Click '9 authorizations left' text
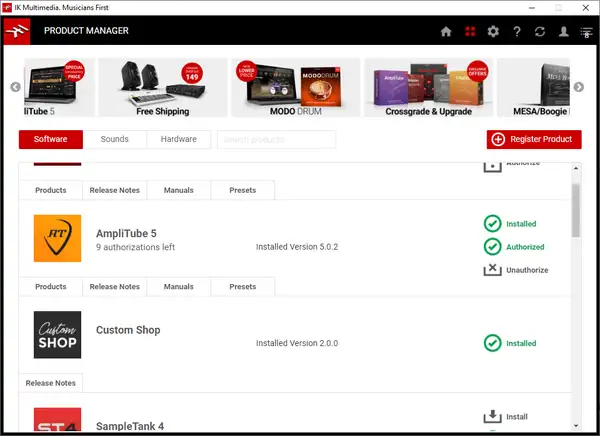The image size is (600, 436). [135, 247]
